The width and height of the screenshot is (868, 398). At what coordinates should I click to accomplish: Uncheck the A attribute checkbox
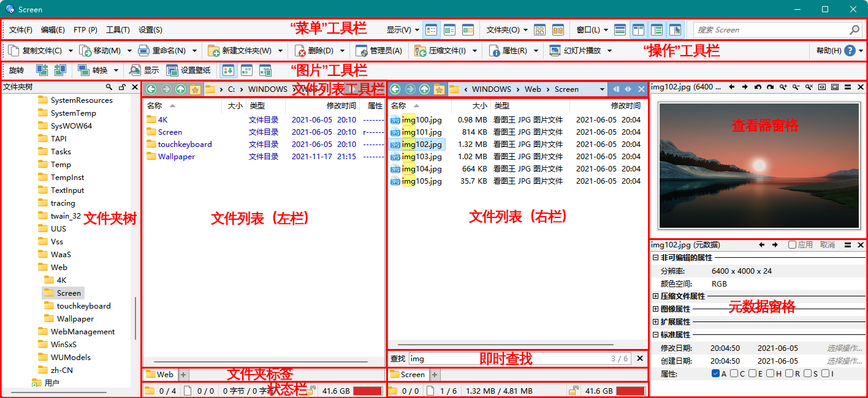(715, 374)
